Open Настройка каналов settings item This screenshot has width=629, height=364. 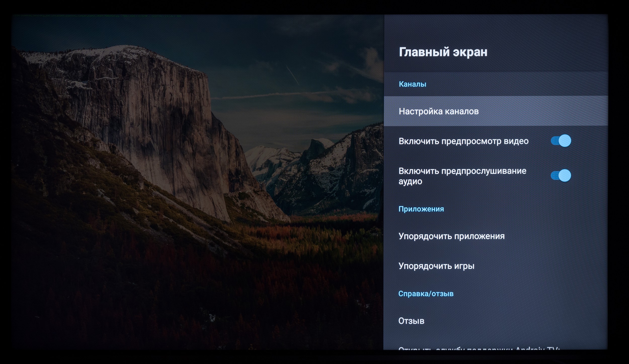coord(439,111)
